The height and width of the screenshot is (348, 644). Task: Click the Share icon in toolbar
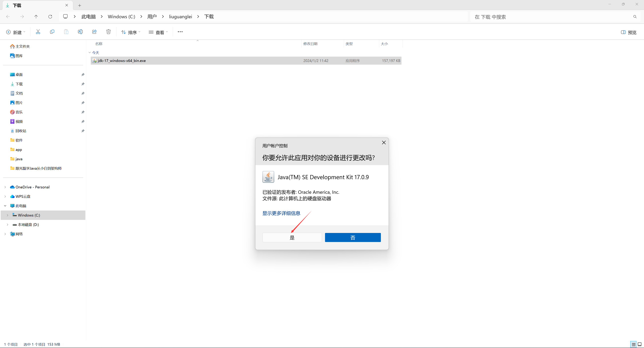(x=94, y=32)
